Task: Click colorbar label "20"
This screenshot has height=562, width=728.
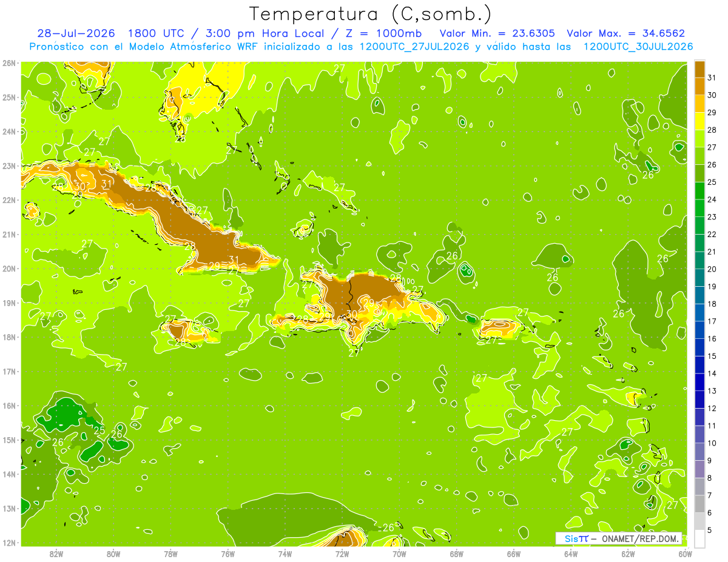Action: coord(712,269)
